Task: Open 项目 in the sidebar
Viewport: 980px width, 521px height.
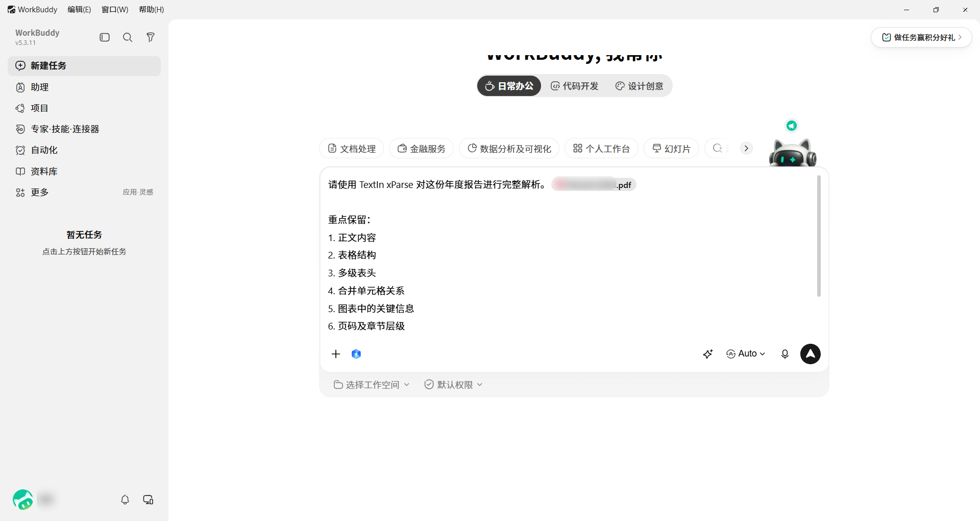Action: pyautogui.click(x=84, y=108)
